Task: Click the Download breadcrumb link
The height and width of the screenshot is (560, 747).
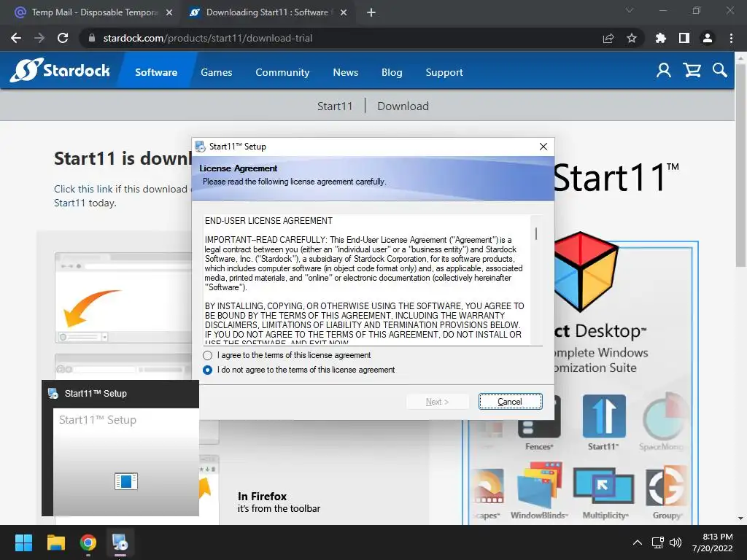Action: point(403,106)
